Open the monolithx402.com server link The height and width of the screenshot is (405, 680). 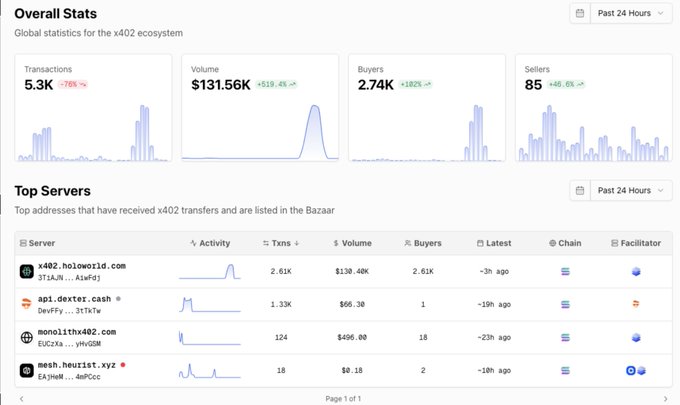77,331
